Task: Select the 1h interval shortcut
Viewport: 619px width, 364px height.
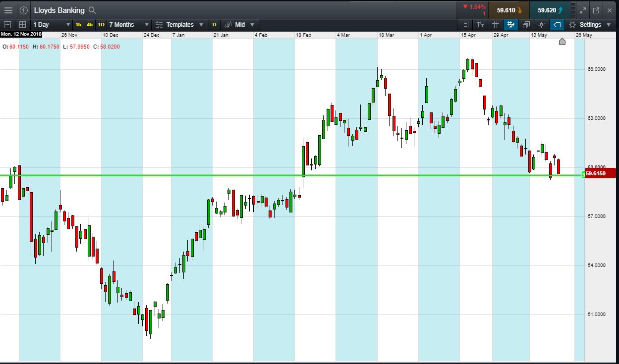Action: point(78,24)
